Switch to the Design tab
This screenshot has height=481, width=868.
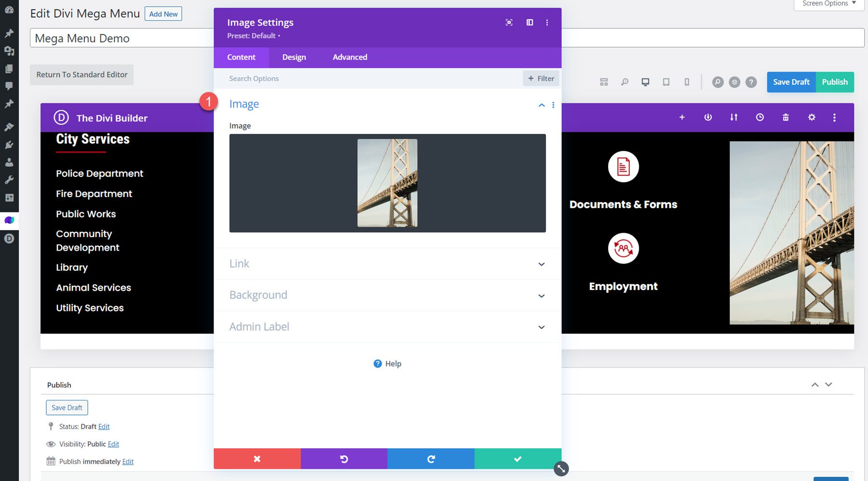click(294, 57)
